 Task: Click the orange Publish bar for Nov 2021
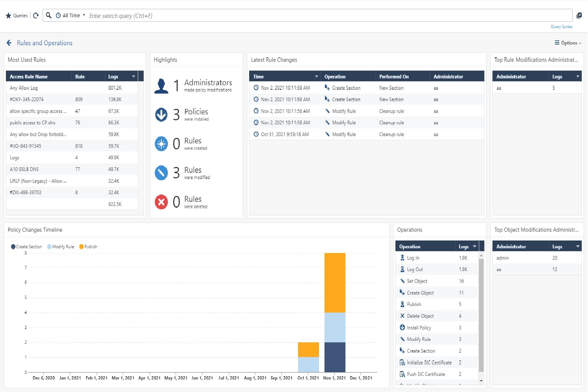coord(335,282)
